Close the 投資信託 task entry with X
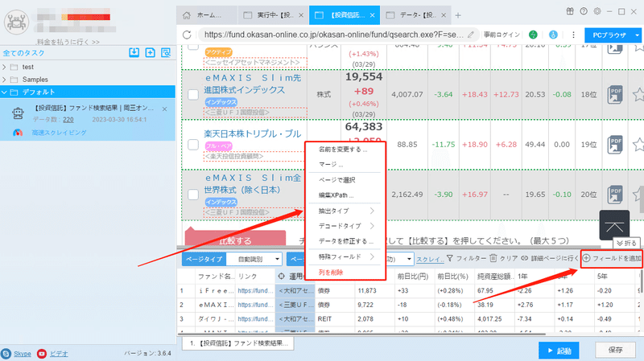This screenshot has height=361, width=644. pyautogui.click(x=165, y=109)
